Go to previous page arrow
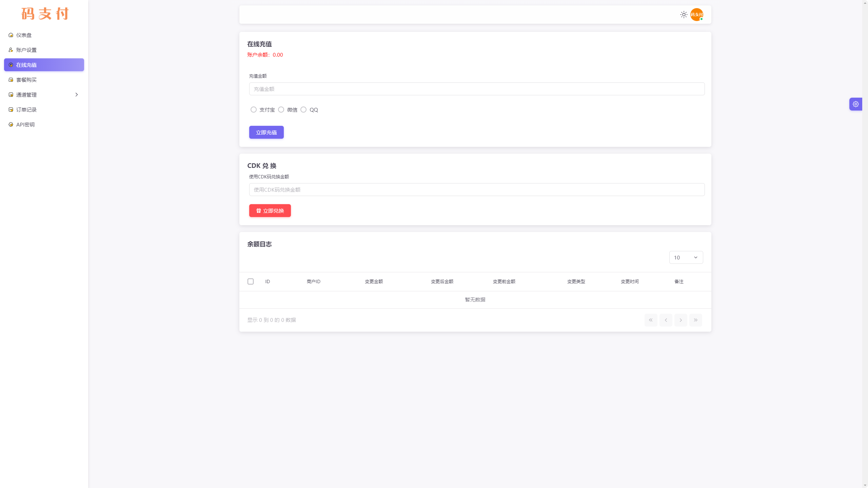 click(666, 320)
